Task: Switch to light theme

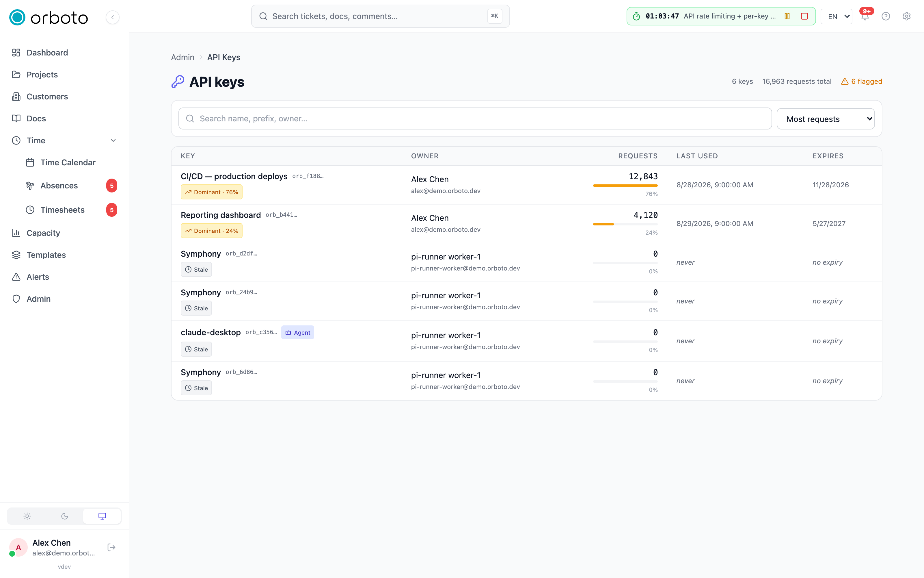Action: (x=27, y=516)
